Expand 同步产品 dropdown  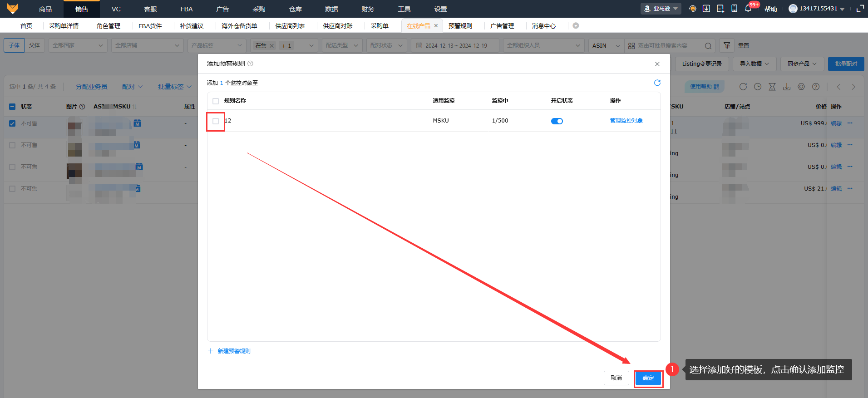pyautogui.click(x=802, y=64)
